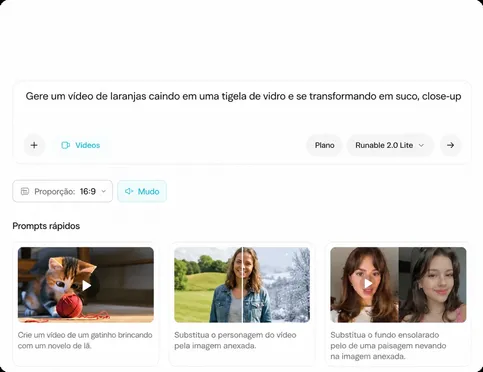Click the Plano button
Screen dimensions: 483x372
point(324,145)
